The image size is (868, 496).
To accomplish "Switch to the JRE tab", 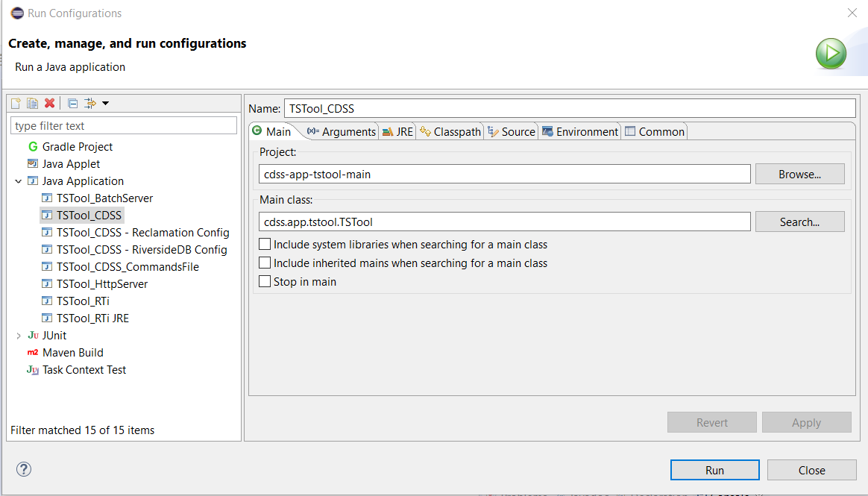I will click(397, 132).
